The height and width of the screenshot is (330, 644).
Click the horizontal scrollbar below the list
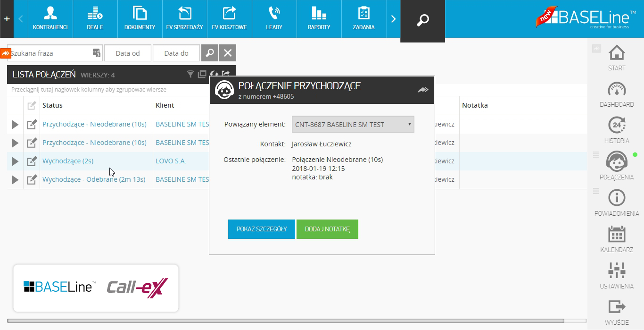coord(283,321)
